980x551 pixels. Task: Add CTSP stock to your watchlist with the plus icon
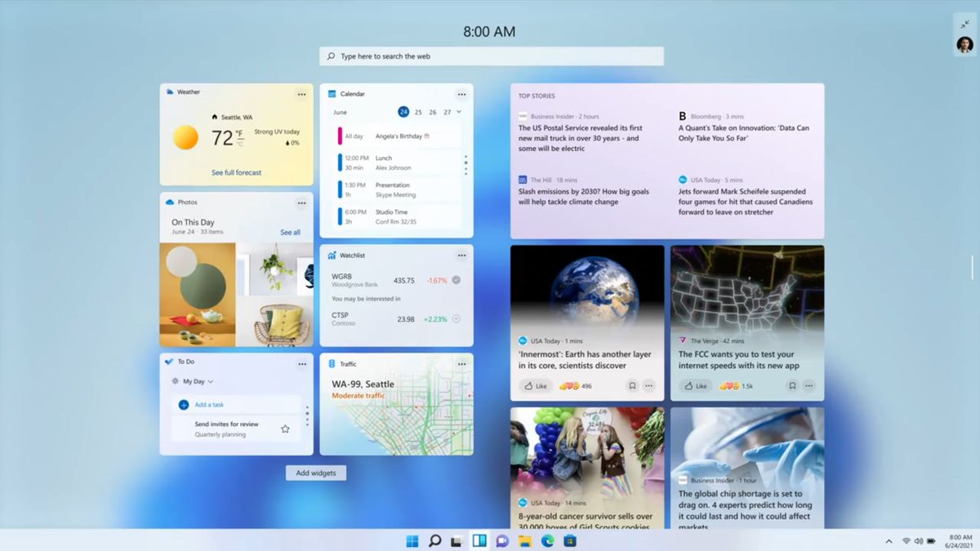pos(457,318)
